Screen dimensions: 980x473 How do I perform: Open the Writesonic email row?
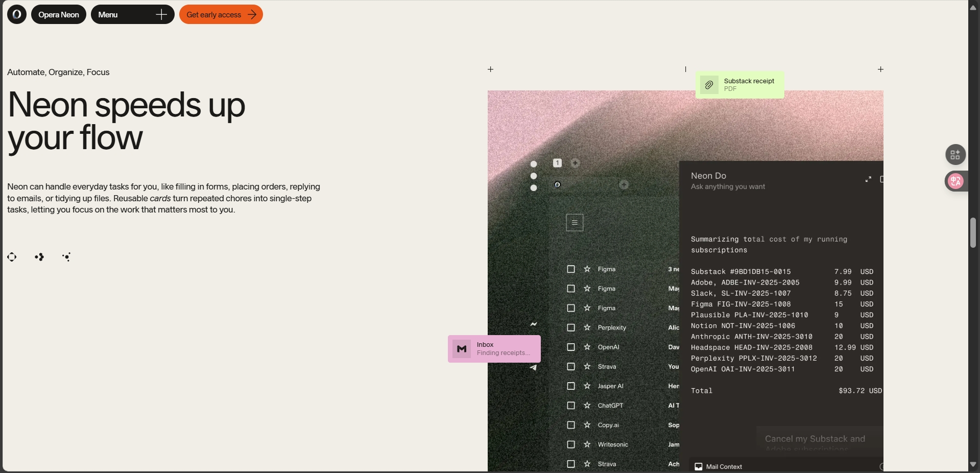click(623, 444)
